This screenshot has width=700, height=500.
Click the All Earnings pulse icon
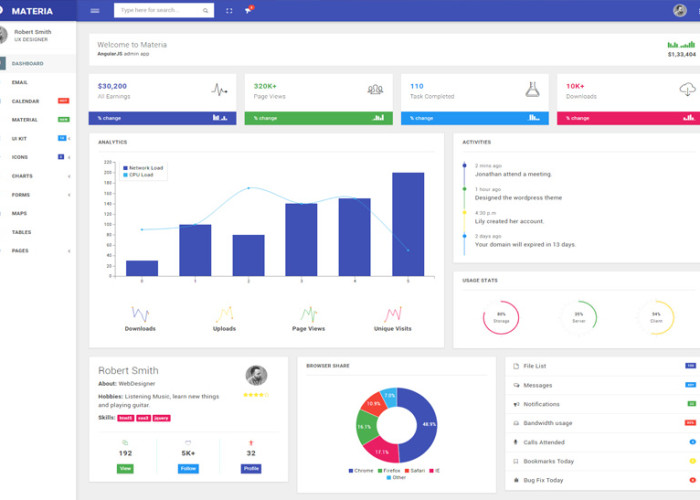click(219, 90)
